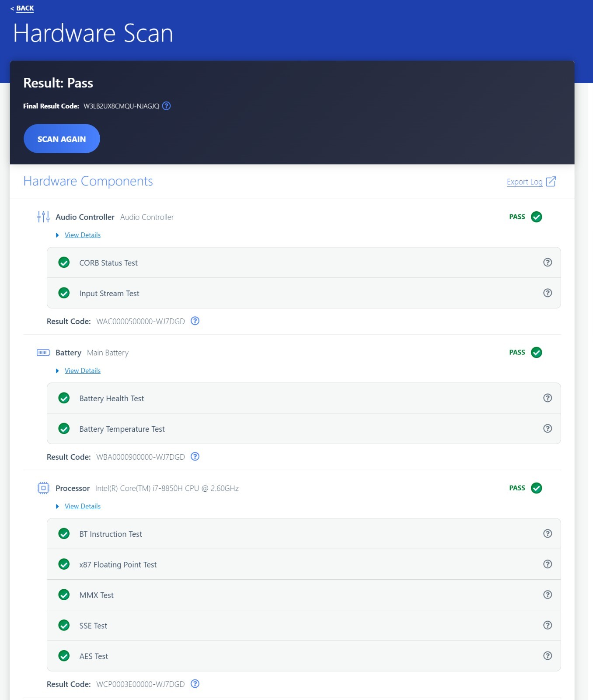Click help icon next to Final Result Code
Image resolution: width=593 pixels, height=700 pixels.
tap(167, 106)
